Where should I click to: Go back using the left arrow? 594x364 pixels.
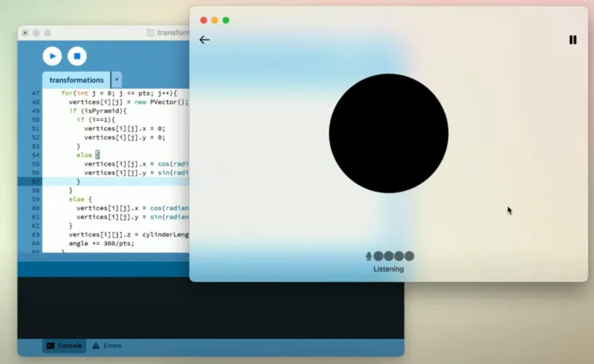[x=204, y=40]
